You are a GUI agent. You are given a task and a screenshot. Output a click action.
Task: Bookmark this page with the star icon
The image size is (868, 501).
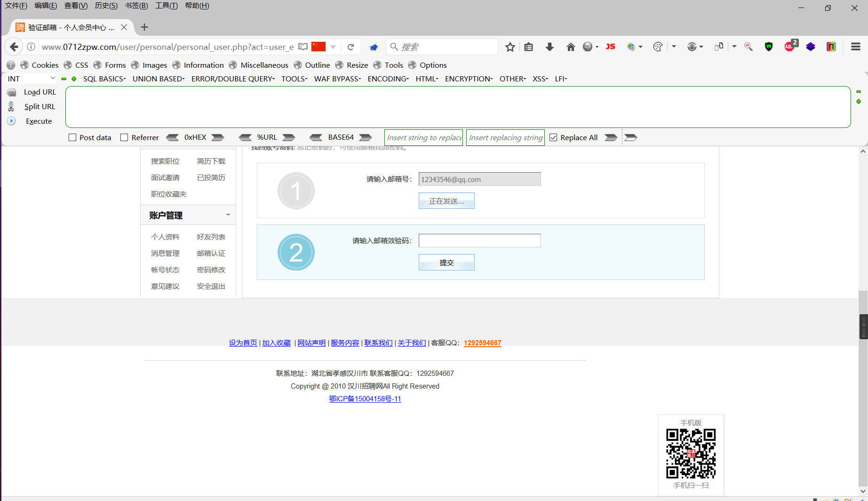pos(510,47)
